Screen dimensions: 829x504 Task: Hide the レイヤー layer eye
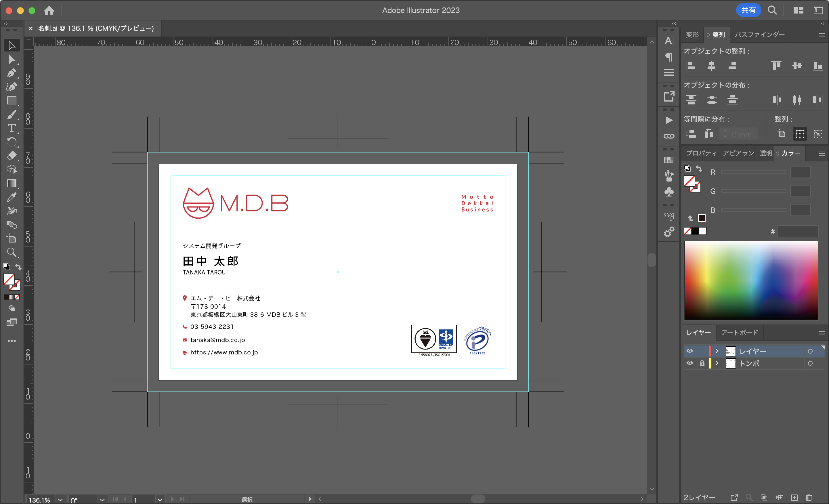point(689,351)
